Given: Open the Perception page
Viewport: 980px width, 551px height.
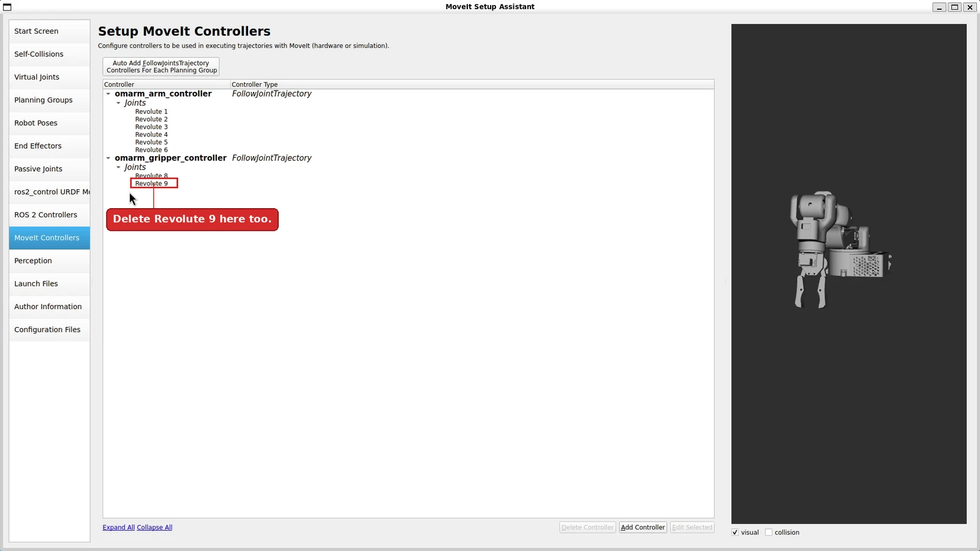Looking at the screenshot, I should pos(50,261).
